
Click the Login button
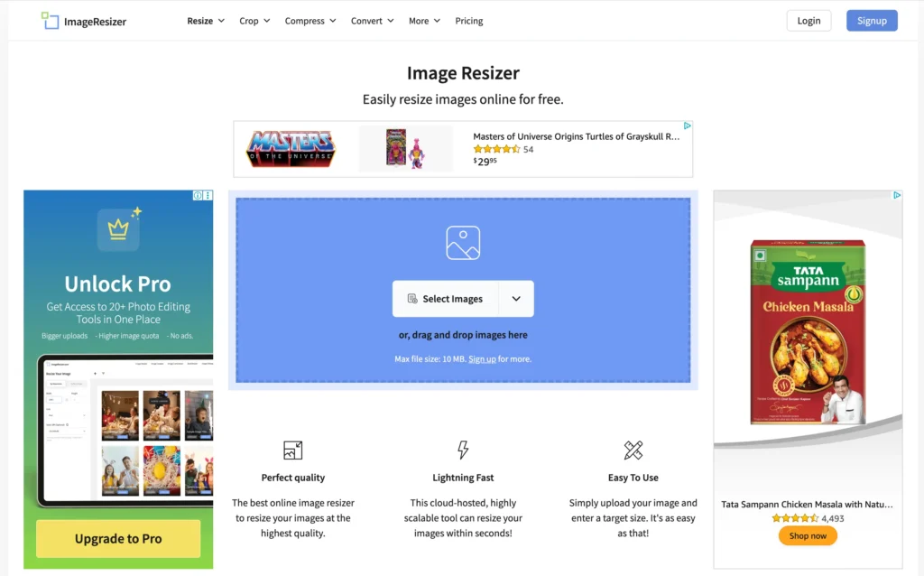808,21
